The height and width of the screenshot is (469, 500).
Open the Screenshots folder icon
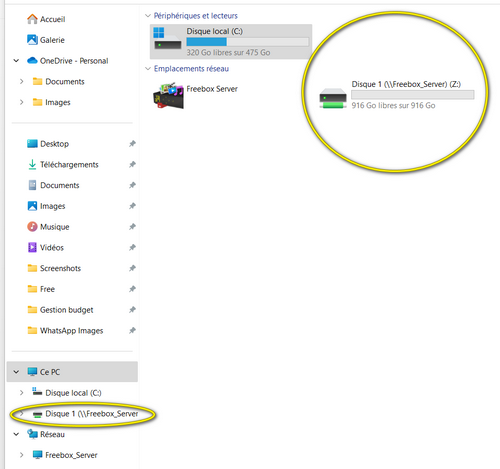click(32, 268)
